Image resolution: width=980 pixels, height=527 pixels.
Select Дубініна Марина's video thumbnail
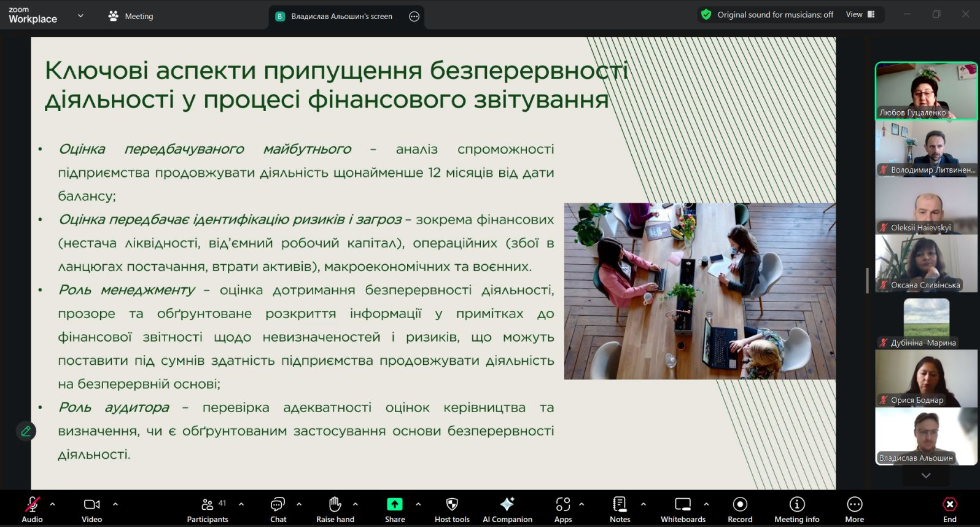pyautogui.click(x=926, y=321)
